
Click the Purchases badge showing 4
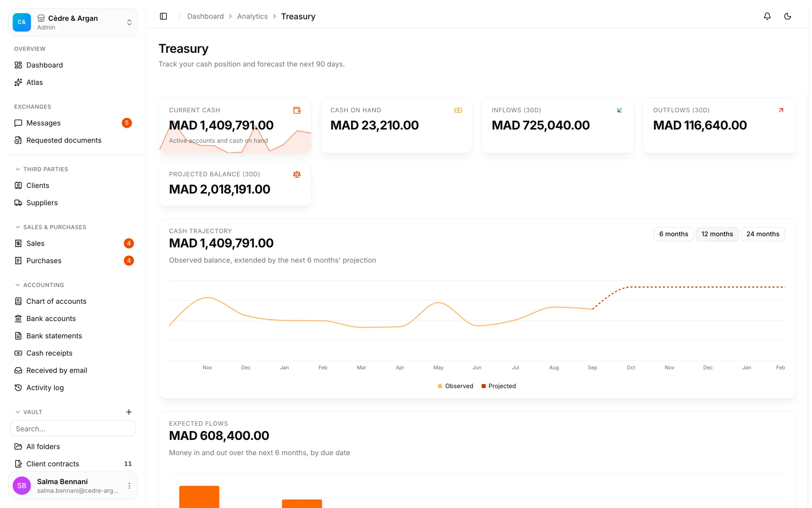[129, 260]
